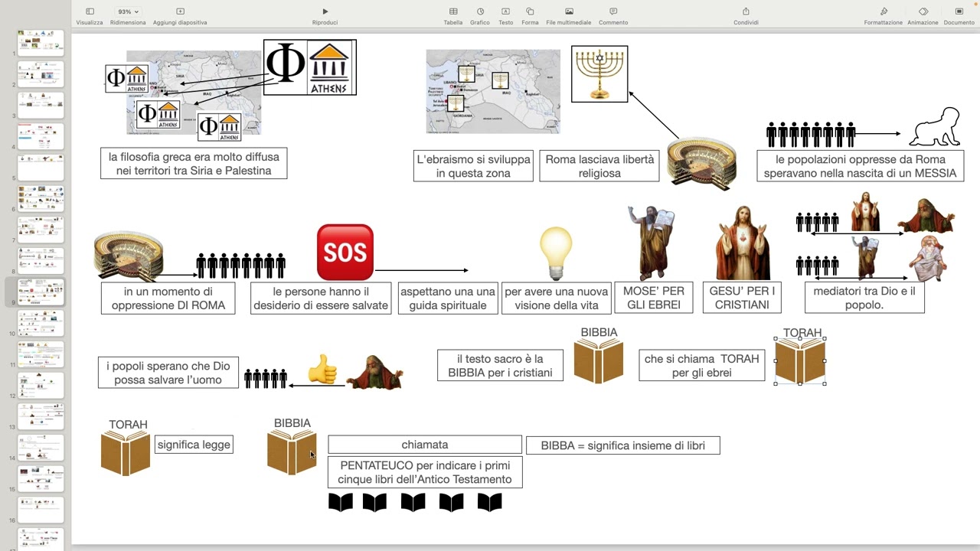Open the Documento settings panel

coord(959,11)
